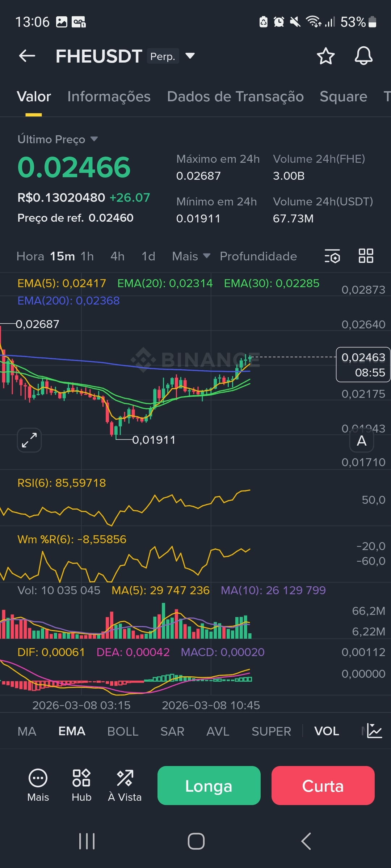391x868 pixels.
Task: Tap the EMA(20): 0,02314 legend
Action: point(165,283)
